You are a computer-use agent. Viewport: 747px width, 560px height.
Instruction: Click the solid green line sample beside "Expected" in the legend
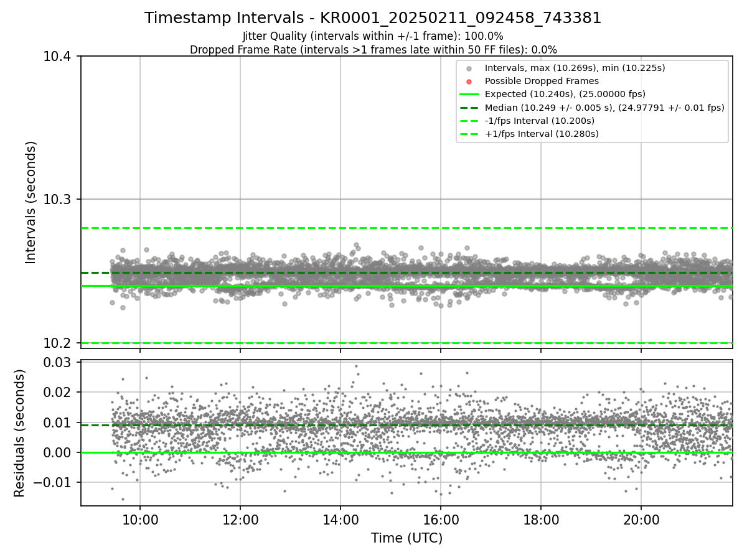point(469,94)
